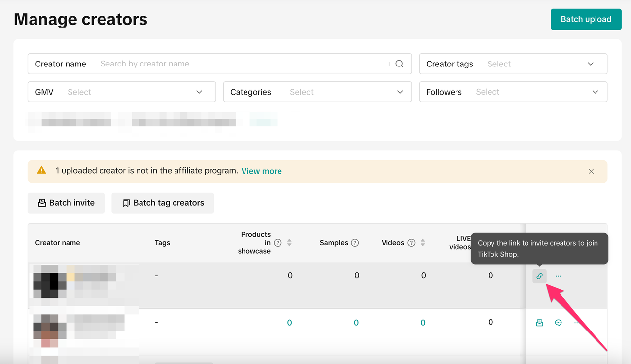Viewport: 631px width, 364px height.
Task: Open the View more link in warning
Action: click(261, 171)
